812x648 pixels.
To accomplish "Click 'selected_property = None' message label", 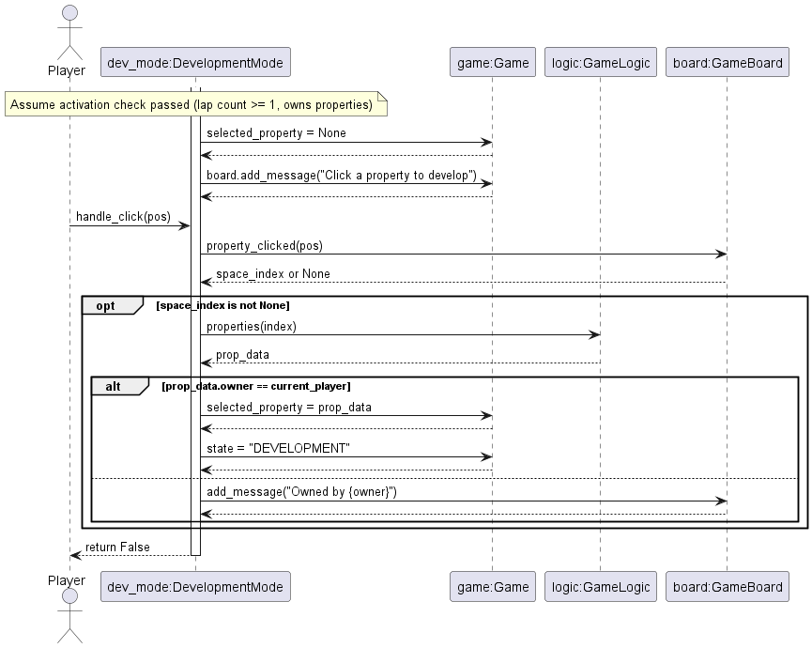I will [x=276, y=133].
